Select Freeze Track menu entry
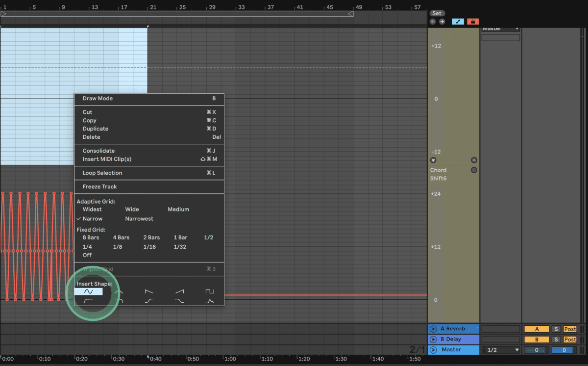Image resolution: width=588 pixels, height=366 pixels. pos(100,186)
